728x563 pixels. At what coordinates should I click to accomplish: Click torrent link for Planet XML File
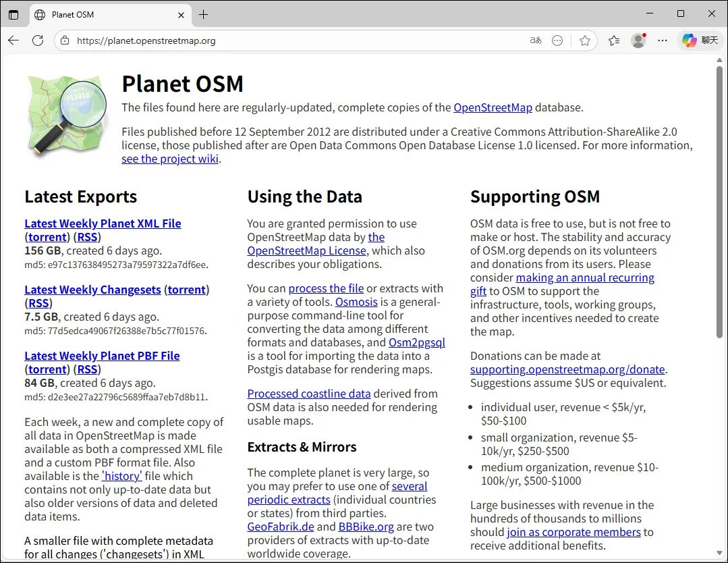tap(48, 237)
